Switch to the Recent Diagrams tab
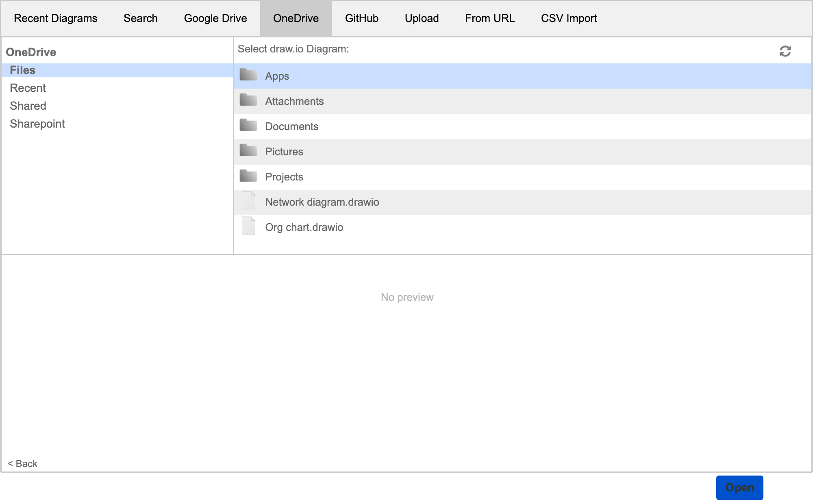Image resolution: width=813 pixels, height=504 pixels. tap(56, 18)
